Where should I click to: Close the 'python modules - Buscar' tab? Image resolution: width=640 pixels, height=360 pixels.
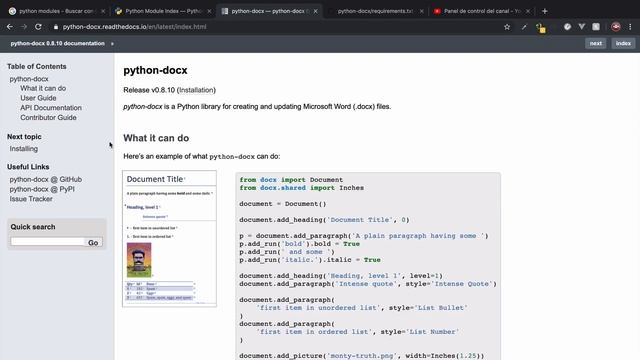tap(103, 11)
